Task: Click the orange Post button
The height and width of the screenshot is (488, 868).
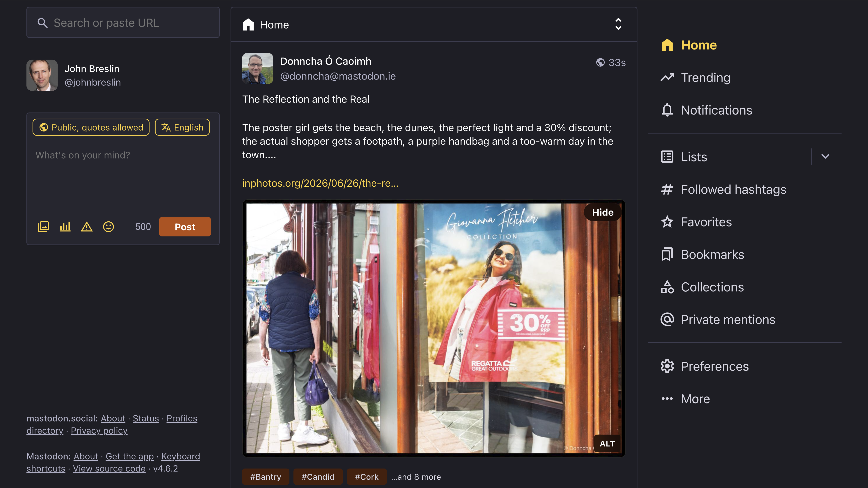Action: coord(185,227)
